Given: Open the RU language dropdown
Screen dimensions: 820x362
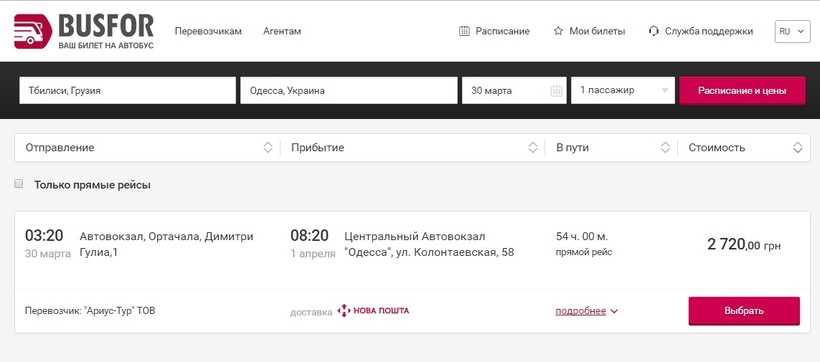Looking at the screenshot, I should tap(792, 31).
